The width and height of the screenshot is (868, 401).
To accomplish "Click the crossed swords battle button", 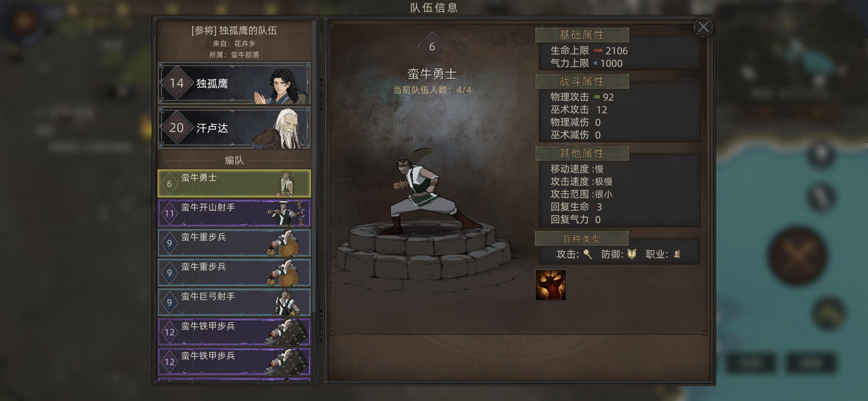I will (x=797, y=255).
